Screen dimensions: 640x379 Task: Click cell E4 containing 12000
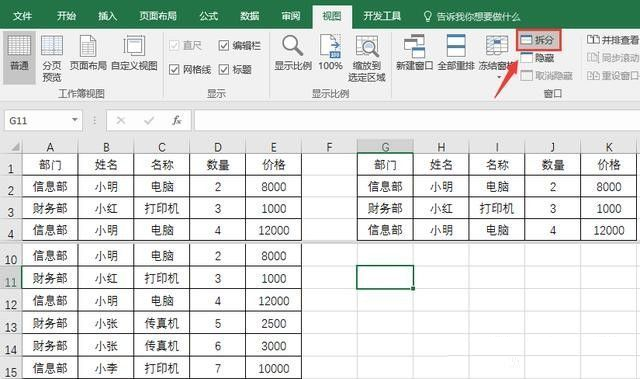pyautogui.click(x=273, y=230)
